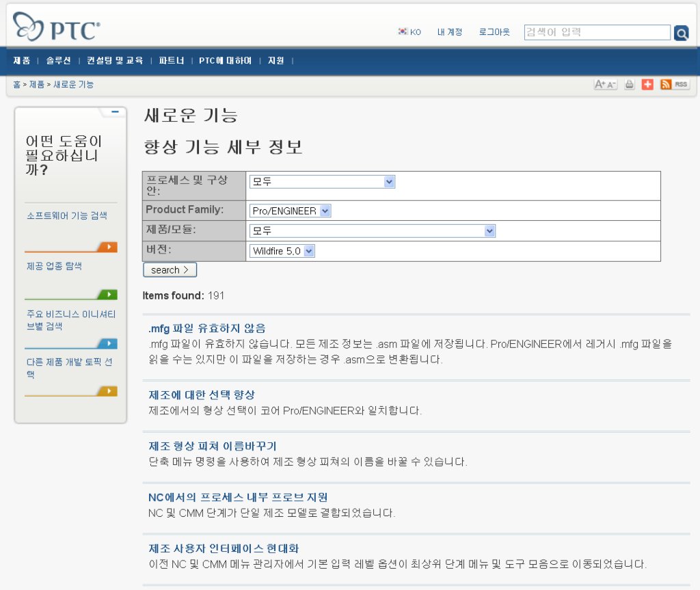Open the 프로세스 및 구상안 dropdown
This screenshot has height=590, width=700.
click(x=322, y=182)
